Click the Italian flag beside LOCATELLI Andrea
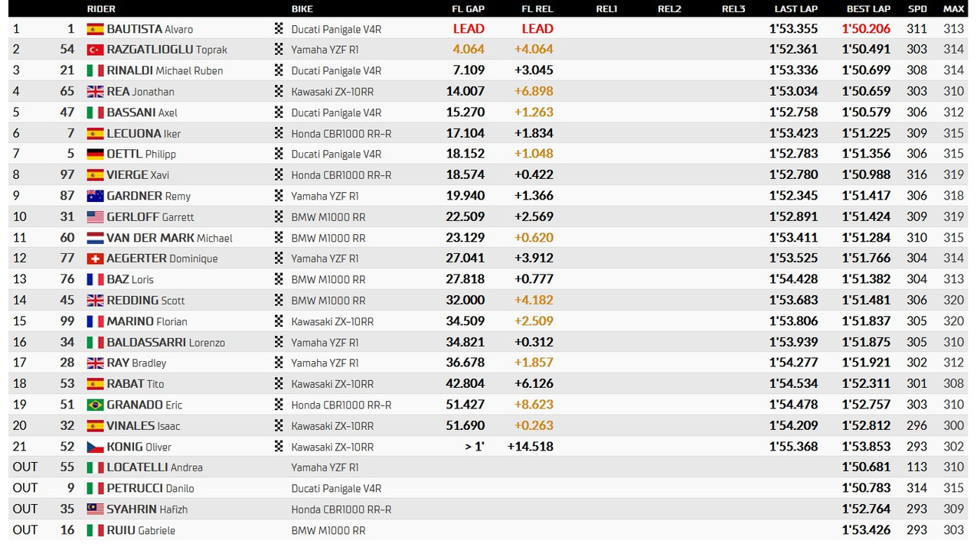 pyautogui.click(x=95, y=467)
